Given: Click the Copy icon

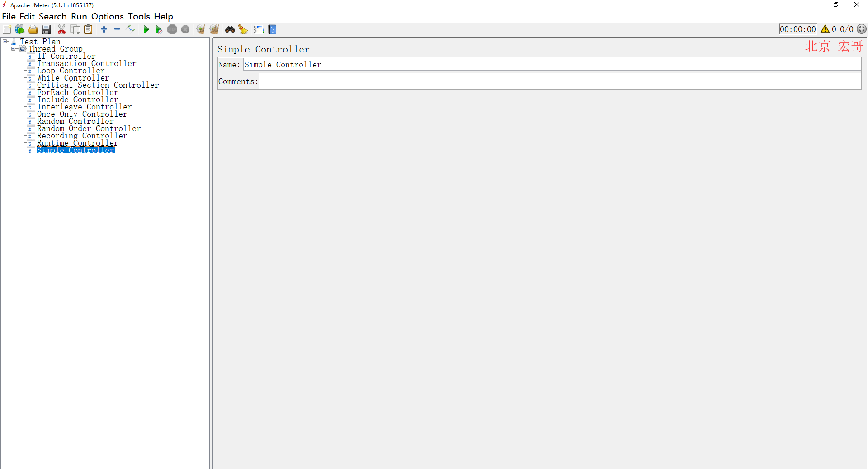Looking at the screenshot, I should 75,29.
